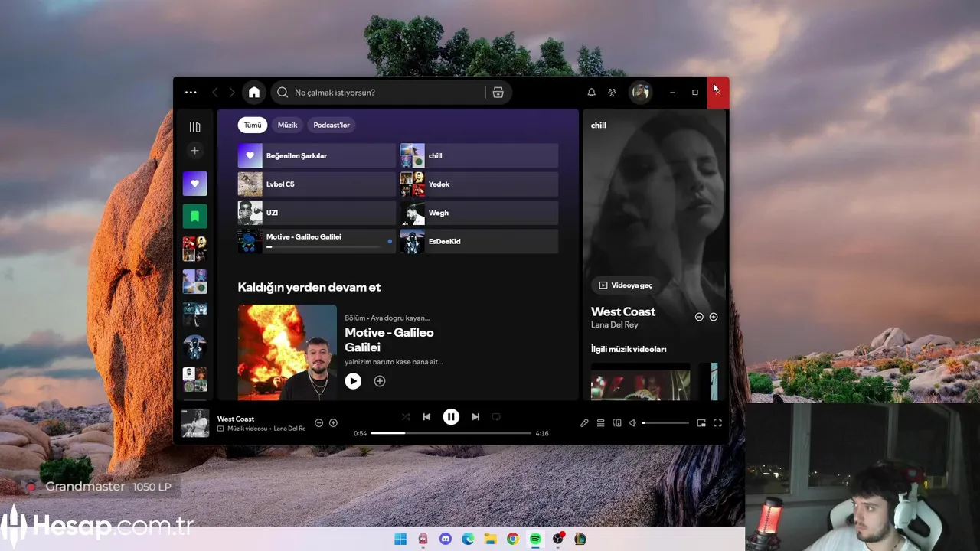980x551 pixels.
Task: Click the 'Videoya geç' button
Action: point(626,285)
